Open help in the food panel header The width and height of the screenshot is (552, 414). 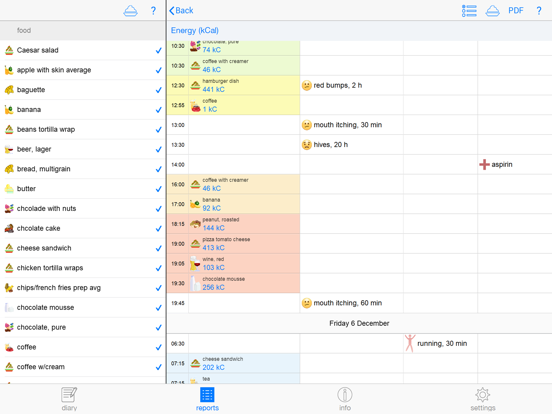[153, 11]
